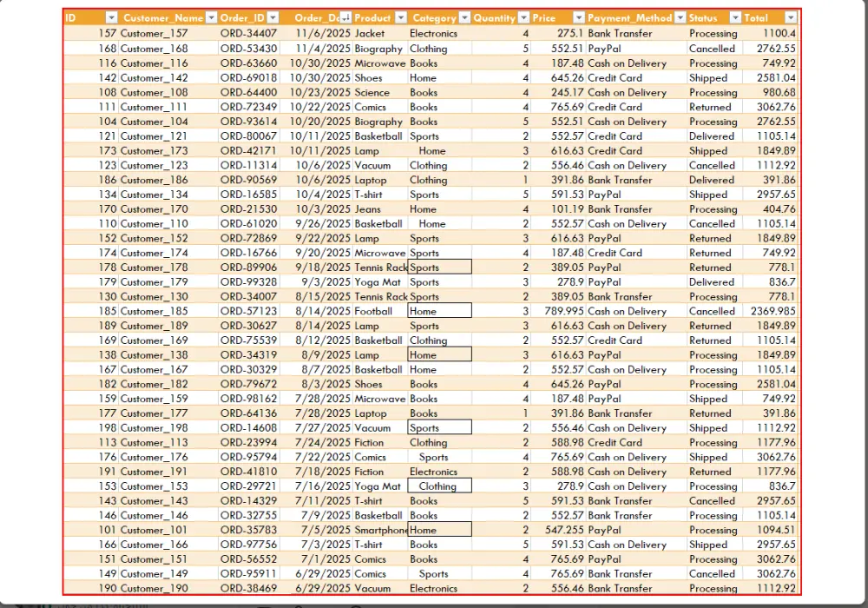The height and width of the screenshot is (608, 868).
Task: Click the Customer_190 name cell
Action: point(168,588)
